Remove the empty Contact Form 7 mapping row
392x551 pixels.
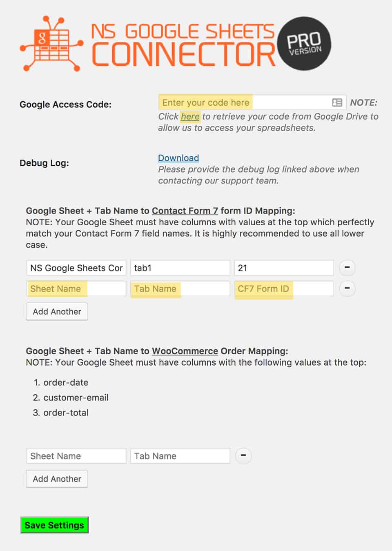(347, 289)
